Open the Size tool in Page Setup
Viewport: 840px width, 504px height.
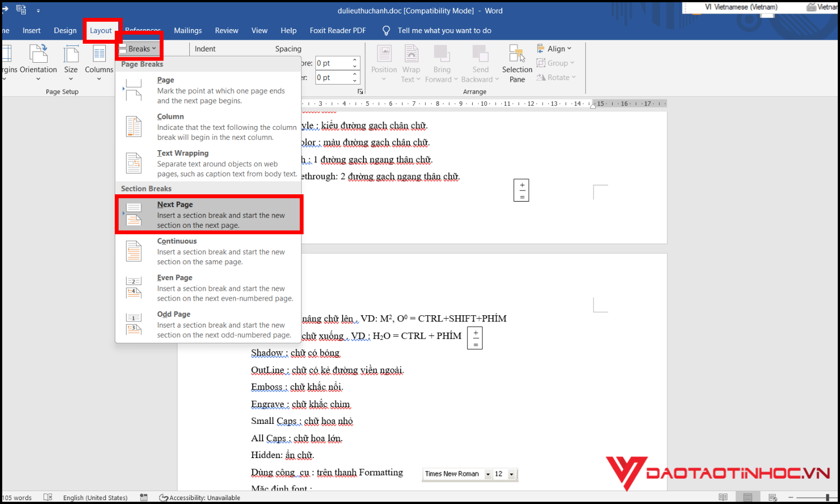click(x=71, y=62)
